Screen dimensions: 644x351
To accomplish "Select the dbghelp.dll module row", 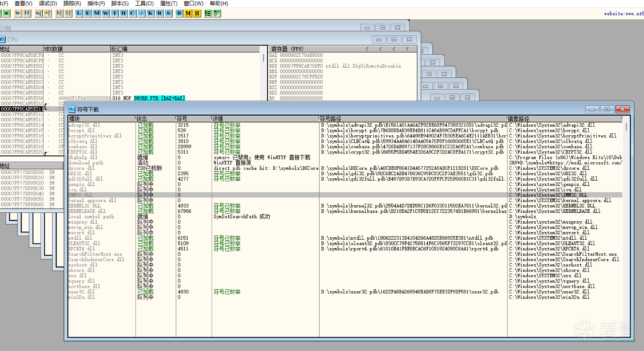I will click(345, 157).
